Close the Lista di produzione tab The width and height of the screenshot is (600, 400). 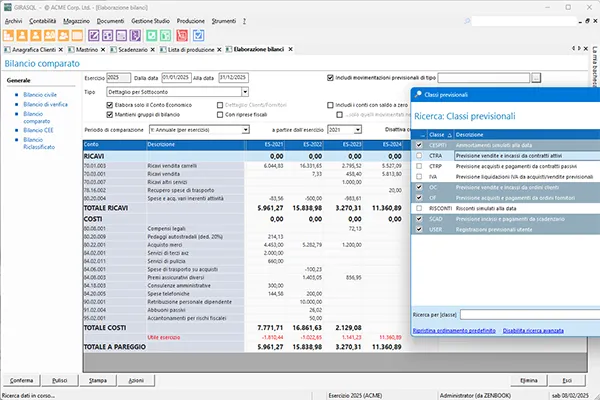pos(219,50)
